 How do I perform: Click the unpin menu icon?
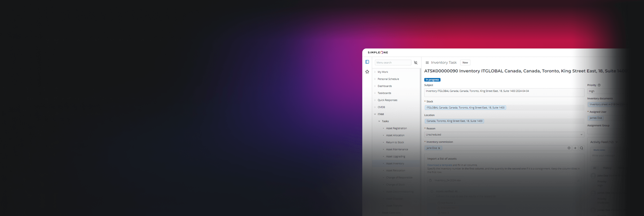[416, 63]
